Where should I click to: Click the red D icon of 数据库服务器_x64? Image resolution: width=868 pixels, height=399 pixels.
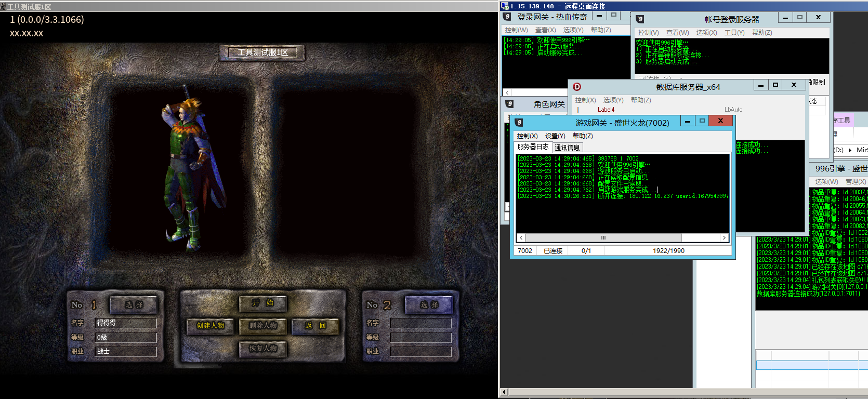(577, 87)
